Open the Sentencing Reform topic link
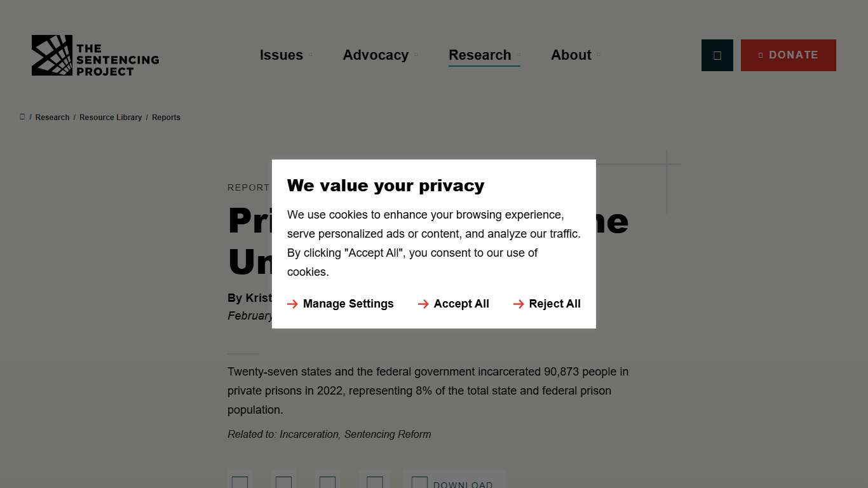Image resolution: width=868 pixels, height=488 pixels. pos(388,435)
